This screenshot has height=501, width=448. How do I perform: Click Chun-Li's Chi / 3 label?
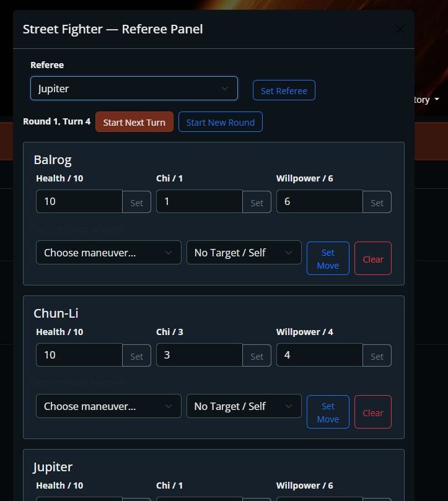[170, 332]
